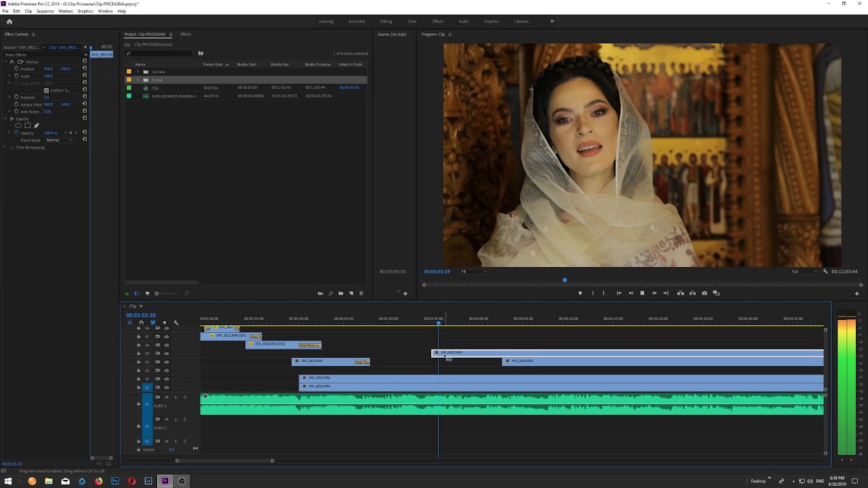Create 4-point polygon mask under Opacity
This screenshot has height=488, width=868.
tap(27, 125)
